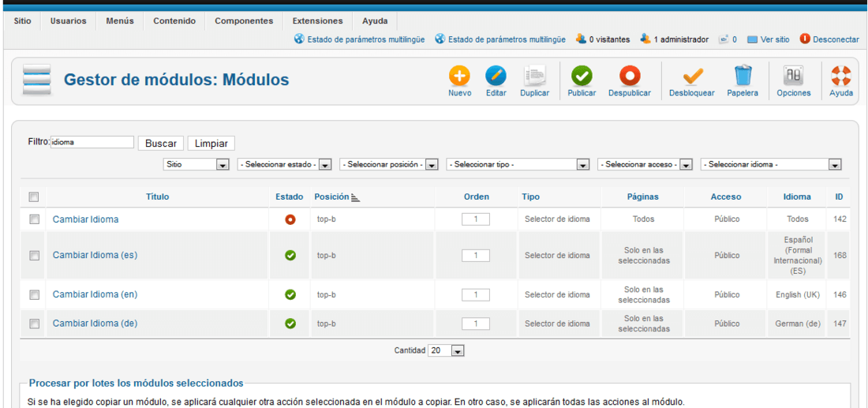
Task: Open the Componentes menu
Action: 244,21
